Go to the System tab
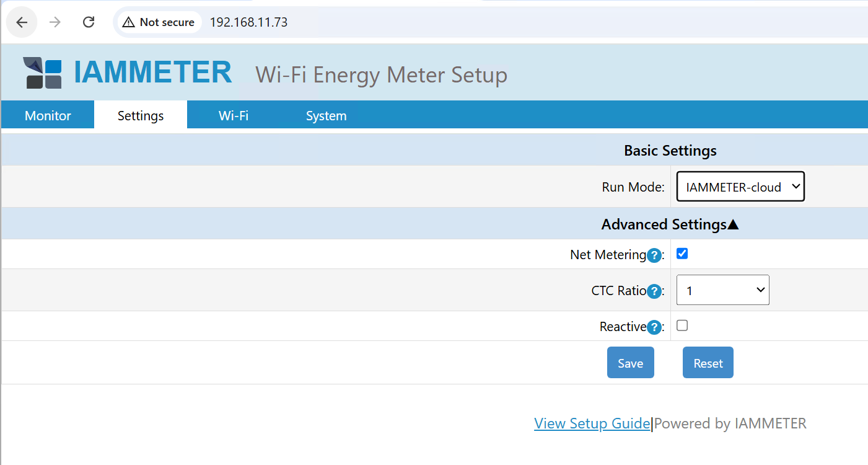 click(326, 115)
